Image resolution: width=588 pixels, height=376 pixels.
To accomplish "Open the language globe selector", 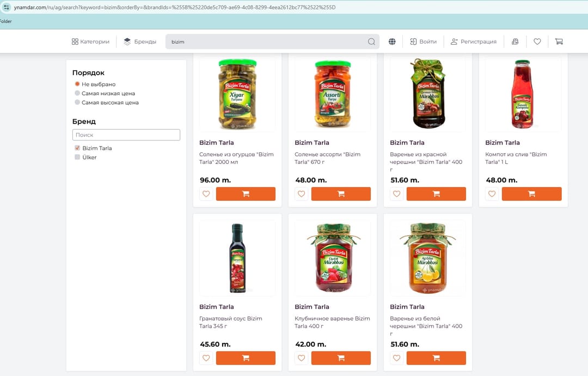I will (392, 42).
